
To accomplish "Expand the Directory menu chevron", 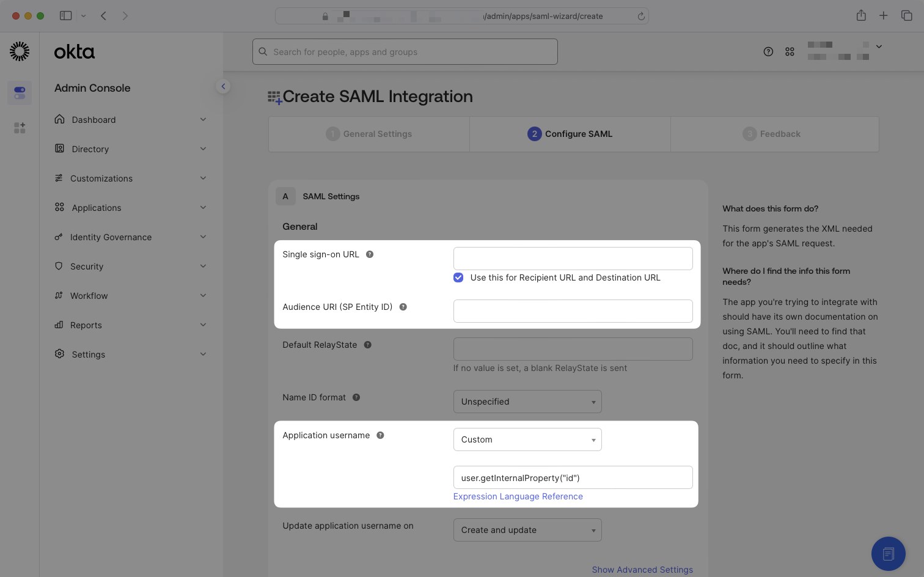I will tap(203, 149).
